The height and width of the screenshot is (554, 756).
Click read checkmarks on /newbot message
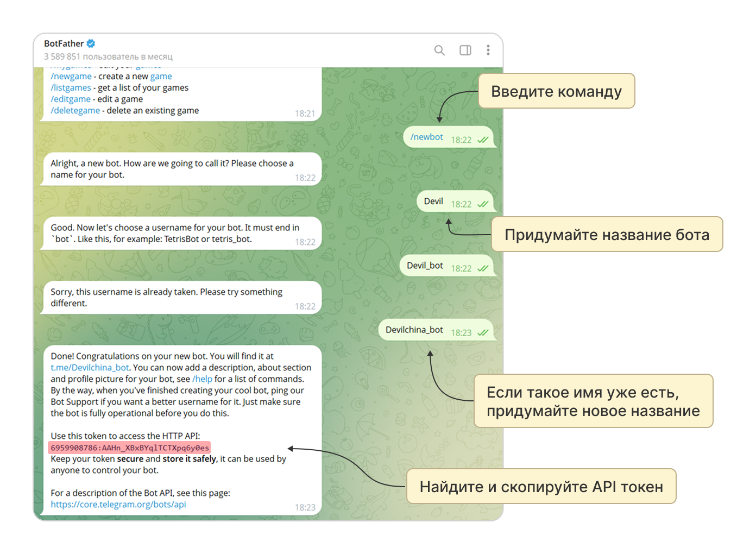click(x=483, y=140)
